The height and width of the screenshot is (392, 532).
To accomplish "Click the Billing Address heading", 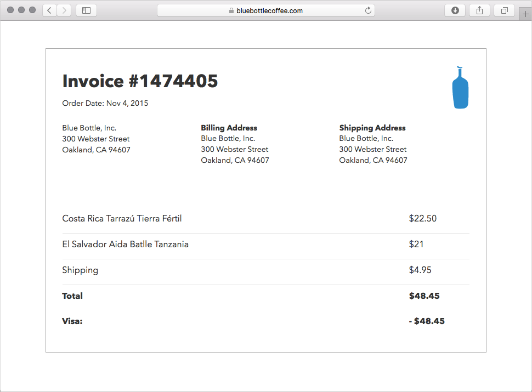I will tap(229, 128).
